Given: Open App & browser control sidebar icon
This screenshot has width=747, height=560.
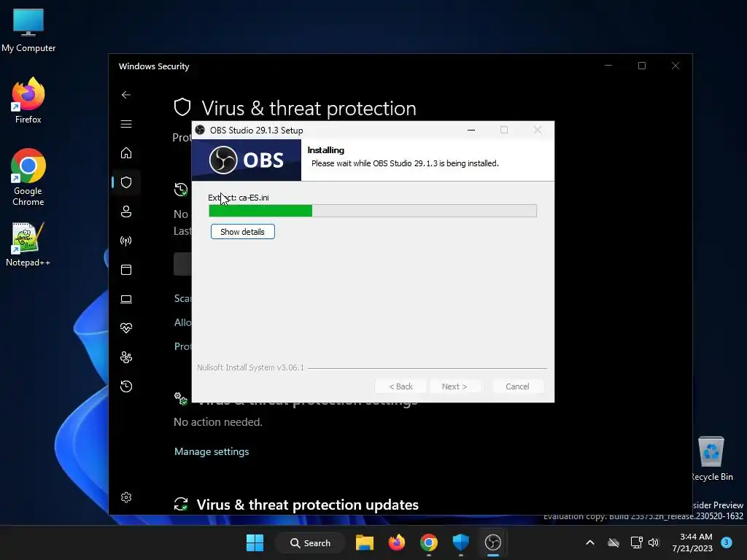Looking at the screenshot, I should point(125,270).
